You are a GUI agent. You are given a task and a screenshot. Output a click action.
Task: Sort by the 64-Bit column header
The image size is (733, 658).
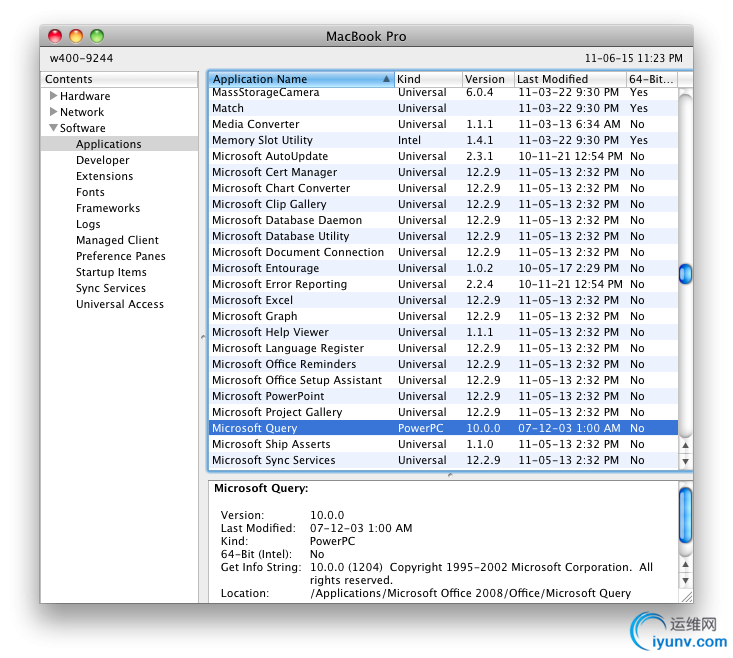pyautogui.click(x=652, y=79)
